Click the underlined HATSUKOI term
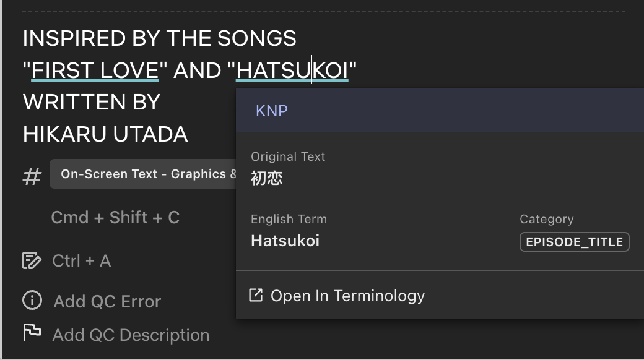 292,71
